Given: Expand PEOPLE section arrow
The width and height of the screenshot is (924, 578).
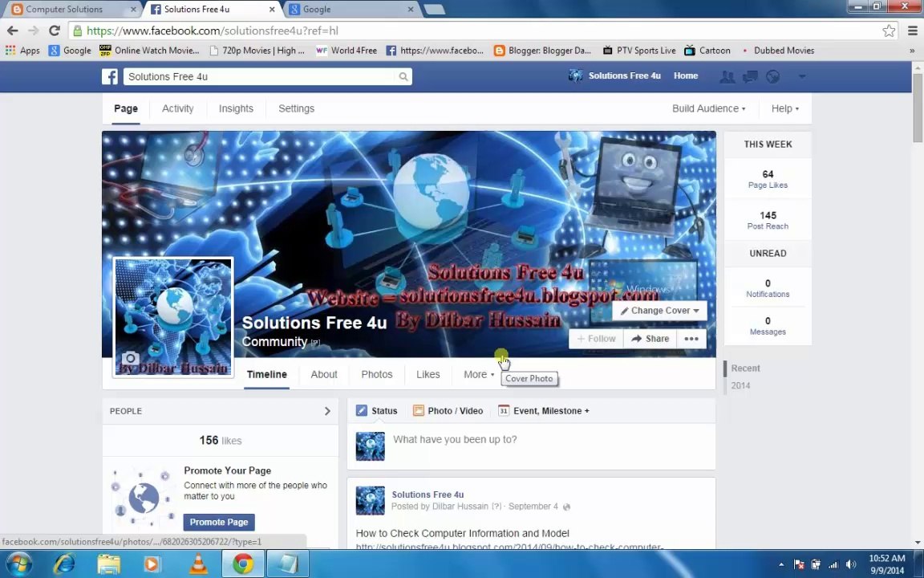Looking at the screenshot, I should click(x=327, y=411).
